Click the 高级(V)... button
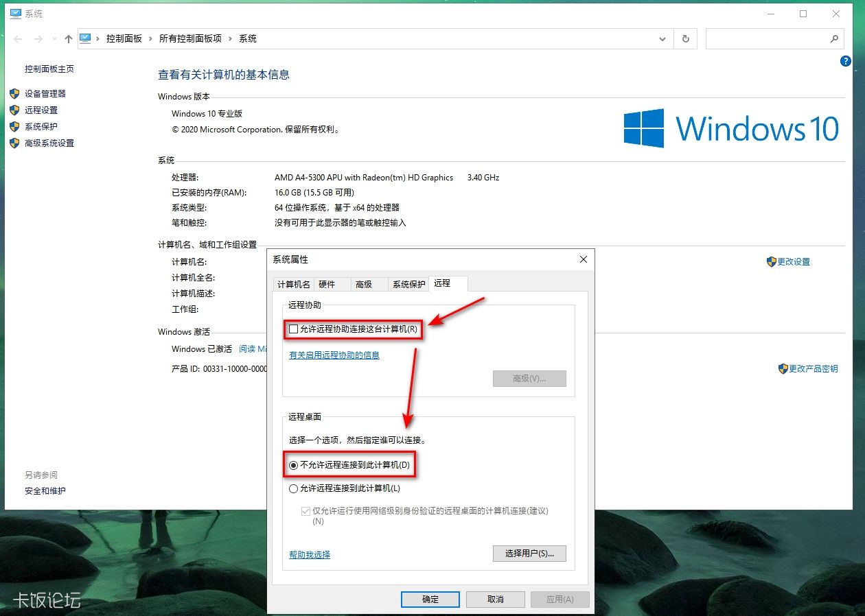Screen dimensions: 865x616 (529, 379)
